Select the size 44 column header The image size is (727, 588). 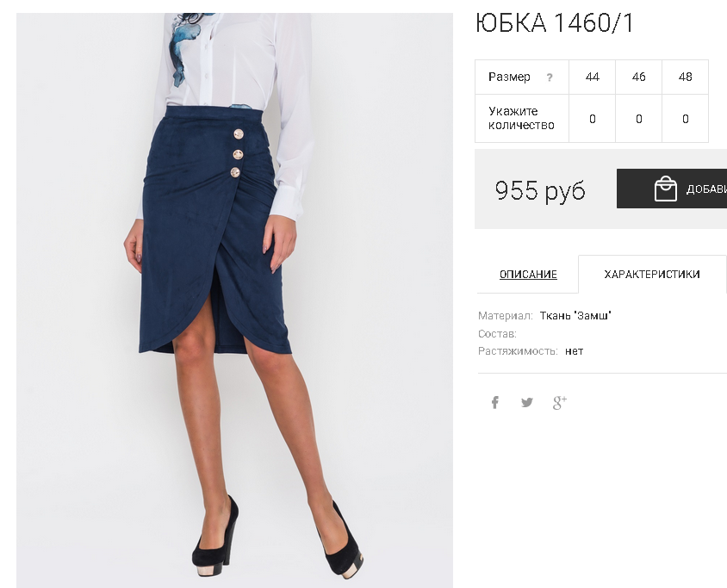(592, 77)
